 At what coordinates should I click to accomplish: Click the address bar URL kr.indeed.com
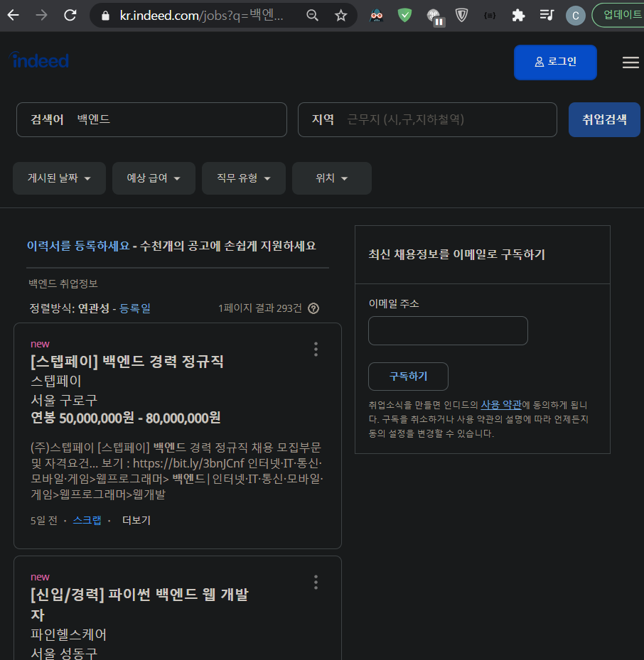coord(201,16)
